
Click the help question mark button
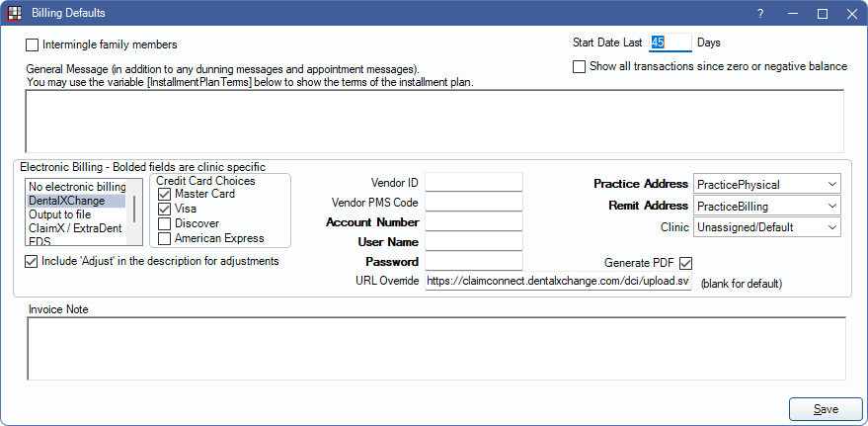tap(760, 14)
